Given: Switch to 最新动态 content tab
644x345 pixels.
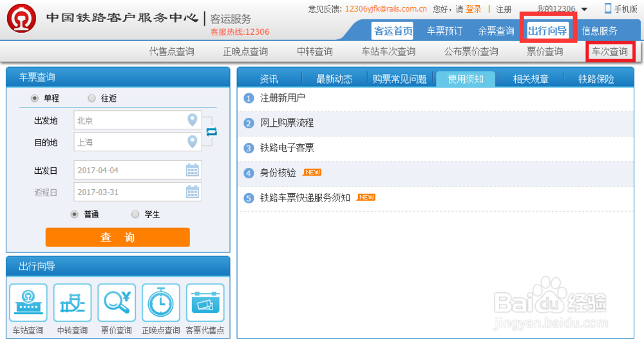Looking at the screenshot, I should [334, 79].
